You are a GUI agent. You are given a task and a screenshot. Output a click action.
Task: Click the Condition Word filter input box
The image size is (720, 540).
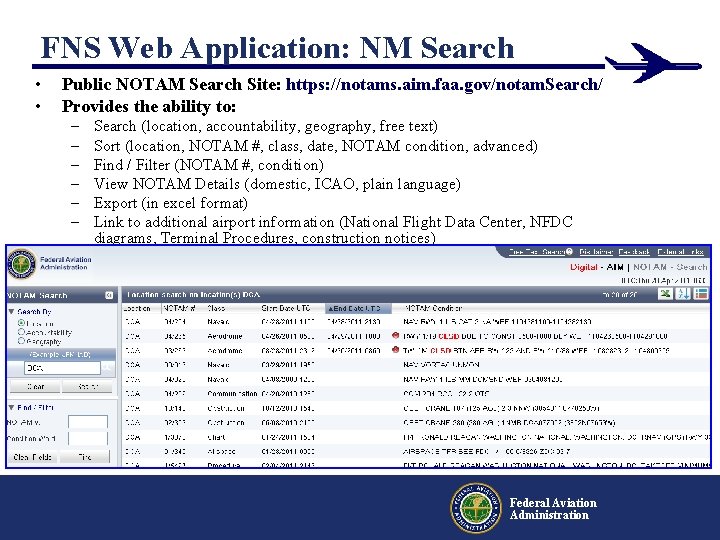tap(88, 438)
